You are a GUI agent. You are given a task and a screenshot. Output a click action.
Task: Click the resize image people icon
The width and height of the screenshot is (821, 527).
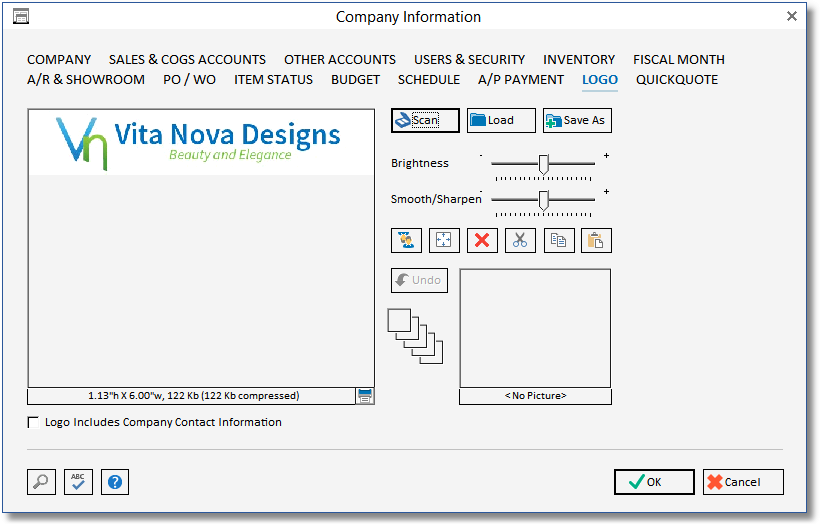406,240
